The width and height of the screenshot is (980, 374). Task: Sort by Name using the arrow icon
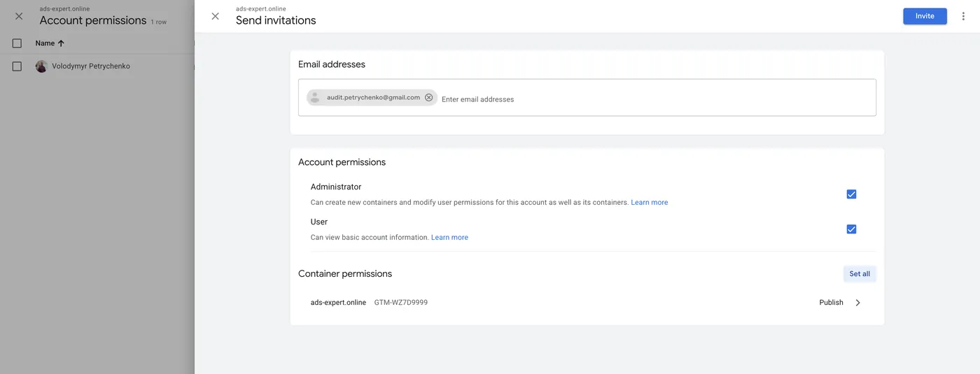(x=61, y=43)
